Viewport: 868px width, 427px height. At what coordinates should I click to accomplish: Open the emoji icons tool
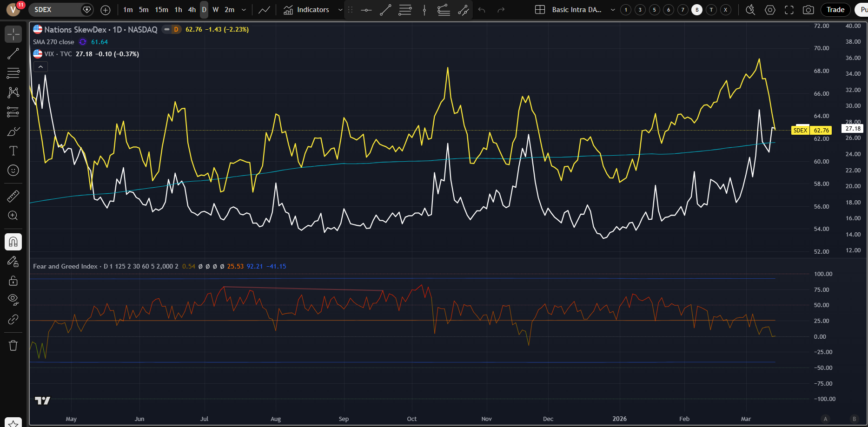[x=13, y=171]
